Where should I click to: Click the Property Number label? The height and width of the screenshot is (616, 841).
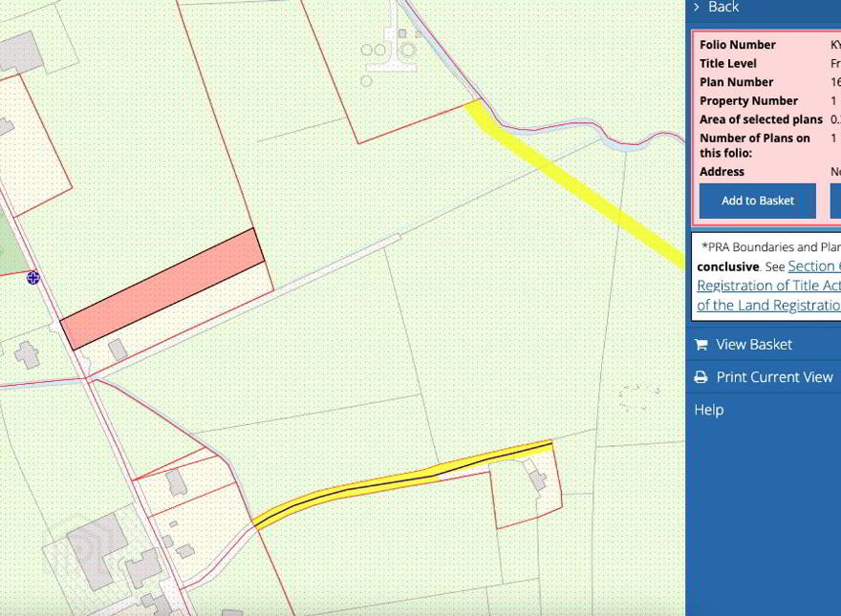(748, 101)
